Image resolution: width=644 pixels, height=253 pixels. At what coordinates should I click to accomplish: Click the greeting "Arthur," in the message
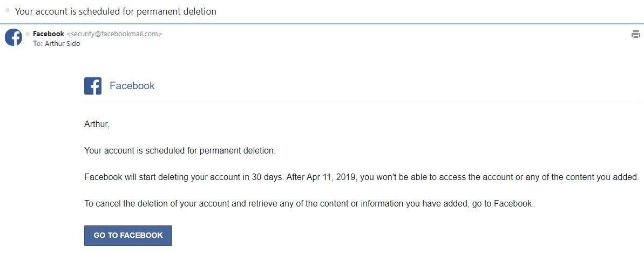pyautogui.click(x=97, y=124)
